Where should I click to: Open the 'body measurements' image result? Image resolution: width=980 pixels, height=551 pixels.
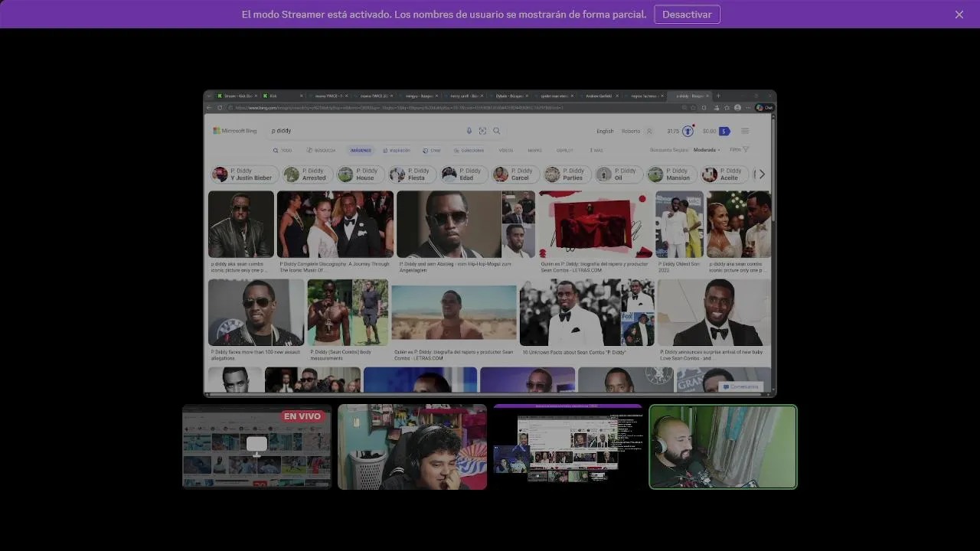pyautogui.click(x=348, y=312)
